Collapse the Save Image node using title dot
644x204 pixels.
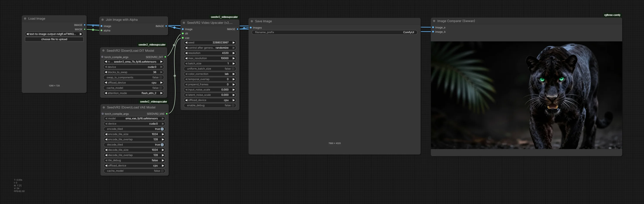pos(252,21)
